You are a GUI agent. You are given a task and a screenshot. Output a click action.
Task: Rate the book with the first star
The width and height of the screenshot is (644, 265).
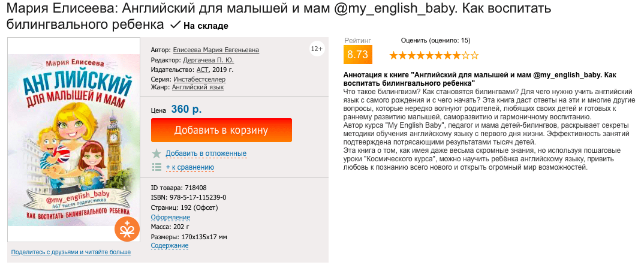pos(394,56)
